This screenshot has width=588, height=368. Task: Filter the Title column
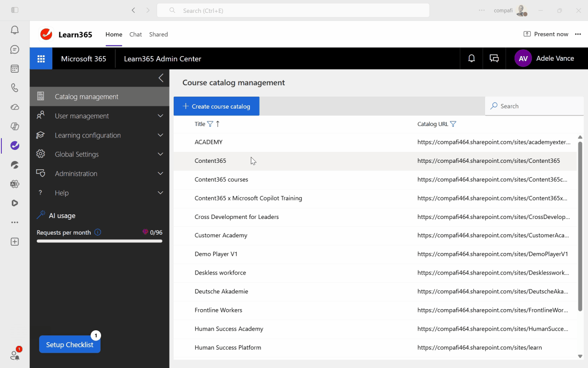[210, 124]
